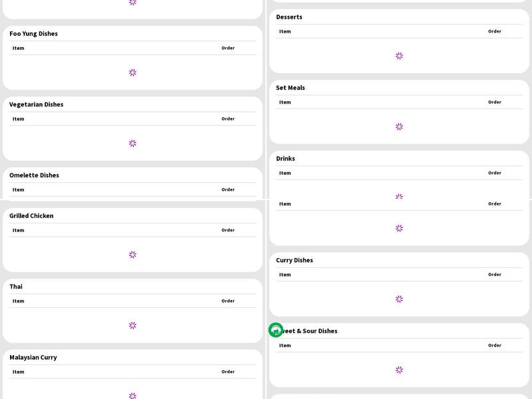This screenshot has width=532, height=399.
Task: Click the Item header in Set Meals
Action: pyautogui.click(x=285, y=102)
